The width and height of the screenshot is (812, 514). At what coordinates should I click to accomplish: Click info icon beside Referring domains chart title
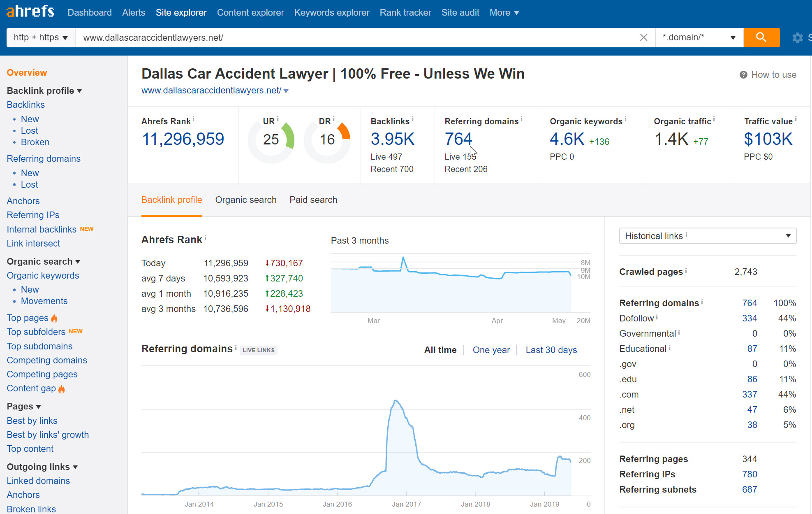point(236,348)
